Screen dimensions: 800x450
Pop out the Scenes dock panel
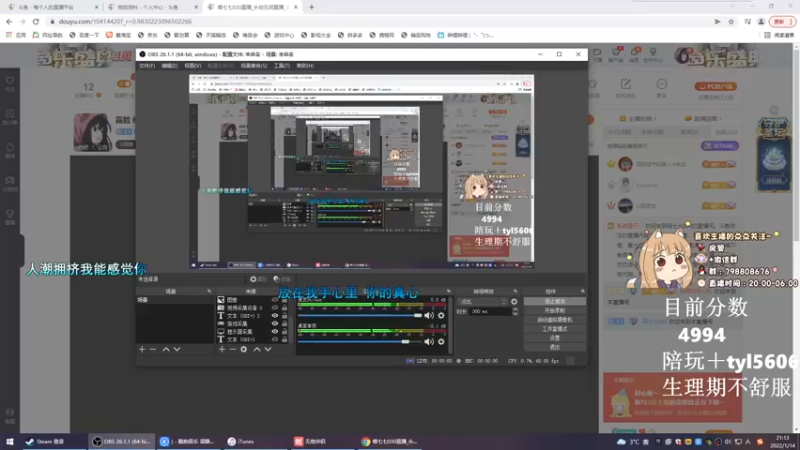click(x=209, y=291)
